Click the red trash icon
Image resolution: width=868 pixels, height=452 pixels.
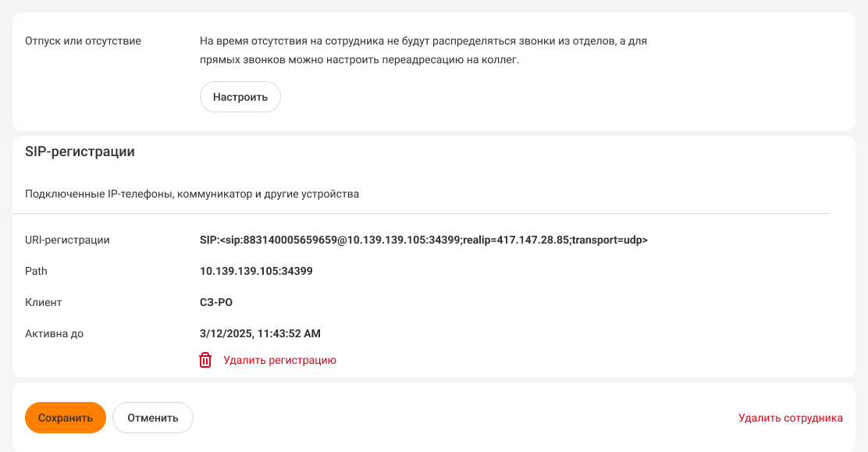pyautogui.click(x=205, y=360)
